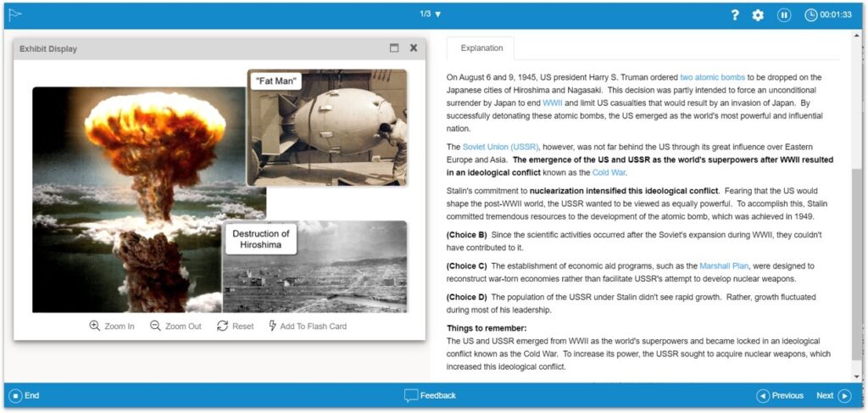Viewport: 868px width, 413px height.
Task: Follow the Soviet Union (USSR) link
Action: (x=501, y=147)
